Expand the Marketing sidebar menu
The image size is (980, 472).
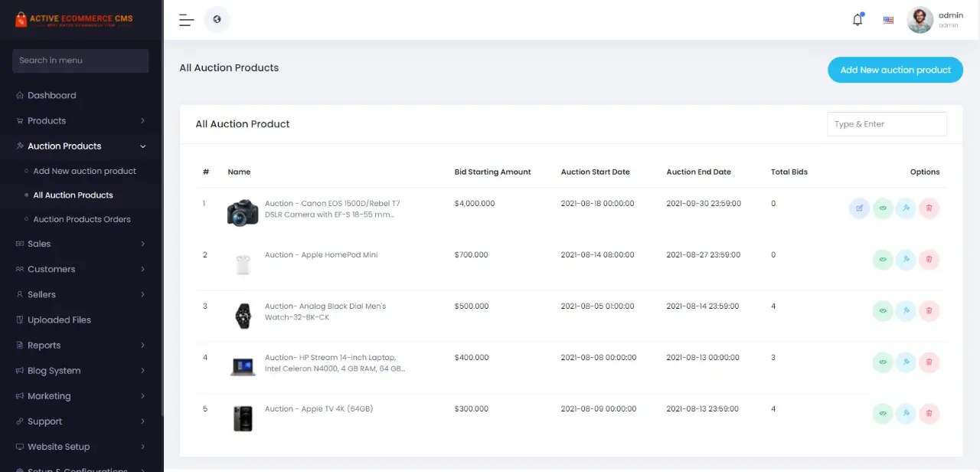coord(80,396)
